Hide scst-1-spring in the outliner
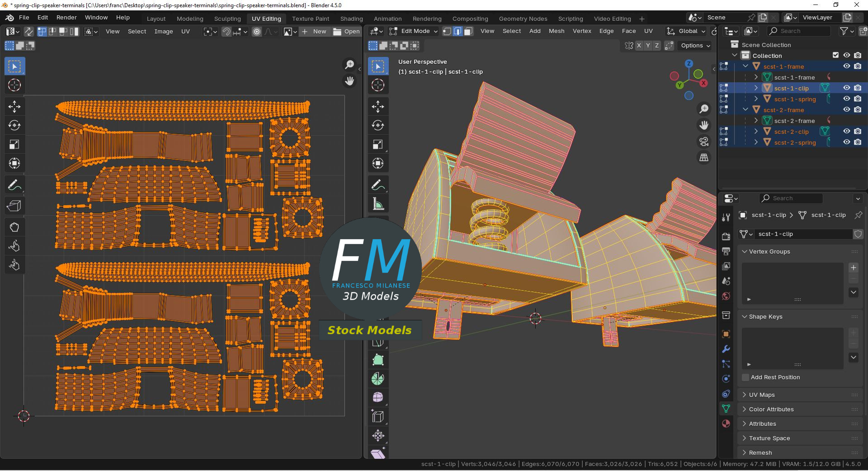The image size is (868, 471). tap(846, 99)
